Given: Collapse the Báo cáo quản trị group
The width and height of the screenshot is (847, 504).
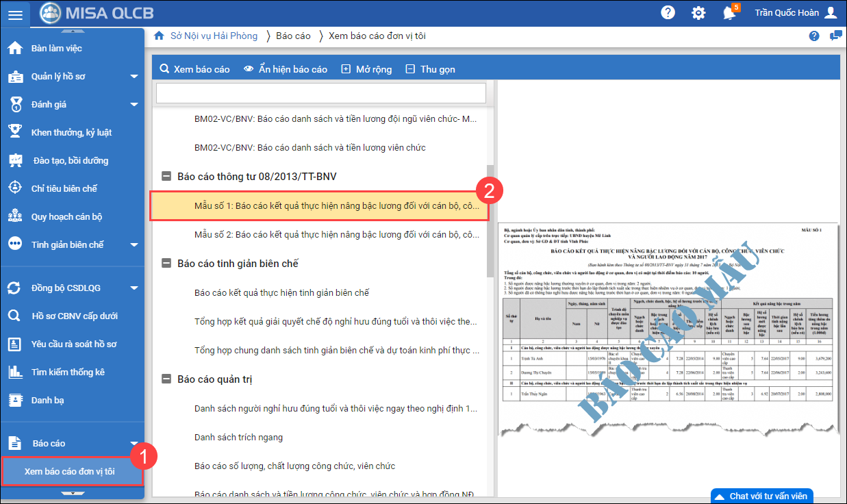Looking at the screenshot, I should point(166,379).
